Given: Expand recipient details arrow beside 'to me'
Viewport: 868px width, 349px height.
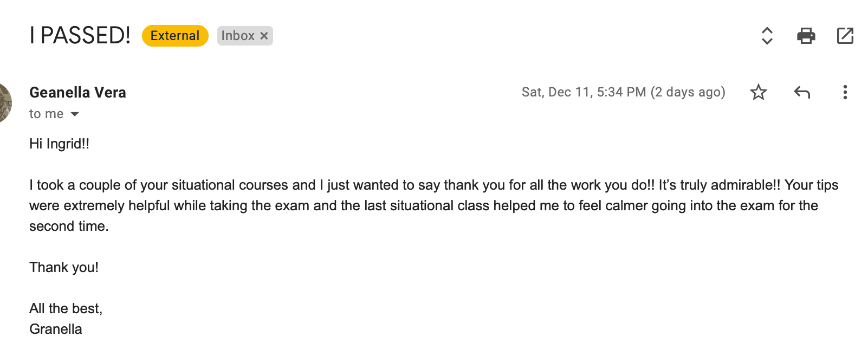Looking at the screenshot, I should click(75, 114).
